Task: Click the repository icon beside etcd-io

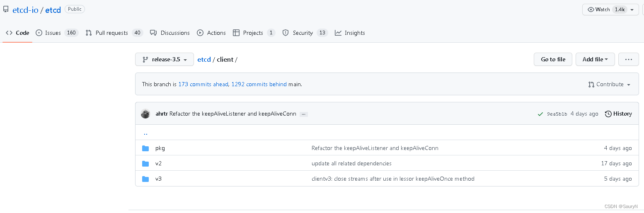Action: [6, 10]
